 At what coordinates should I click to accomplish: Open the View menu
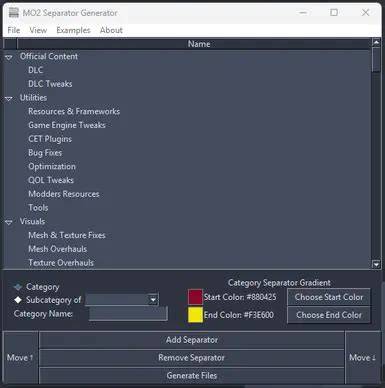(38, 30)
